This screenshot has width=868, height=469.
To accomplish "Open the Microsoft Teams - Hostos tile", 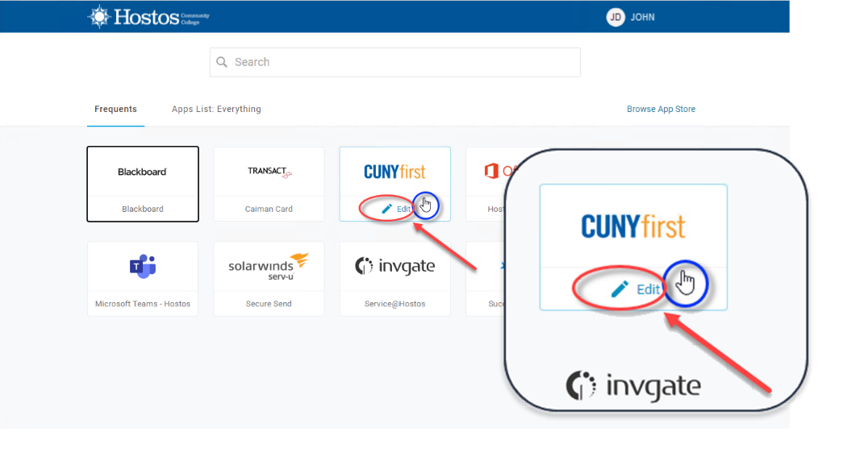I will [x=143, y=279].
